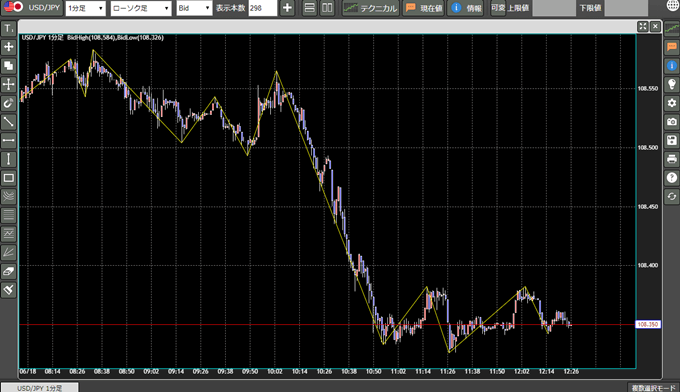Open the テクニカル indicators menu
Screen dimensions: 680x392
click(371, 8)
